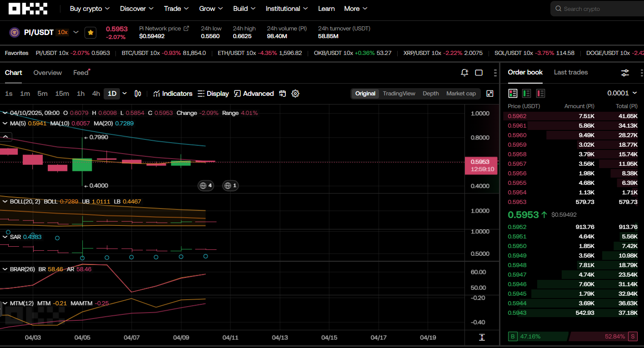Collapse the OHLC data row chevron
The image size is (644, 348).
tap(5, 113)
